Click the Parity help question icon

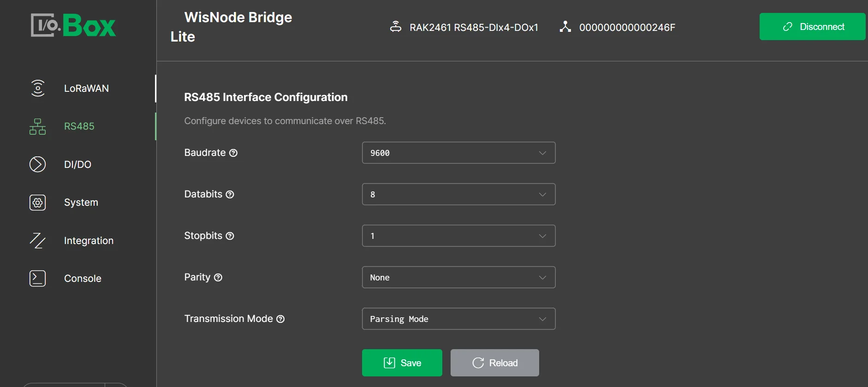click(218, 278)
